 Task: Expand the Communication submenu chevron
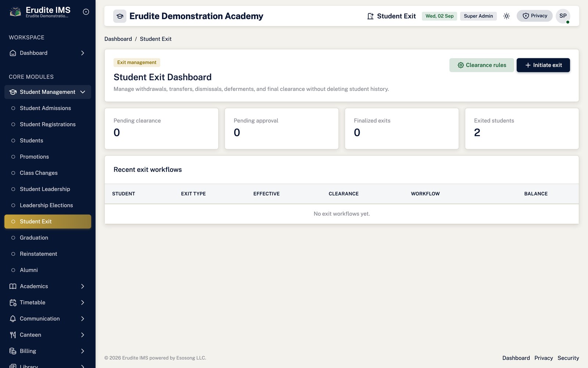tap(83, 319)
